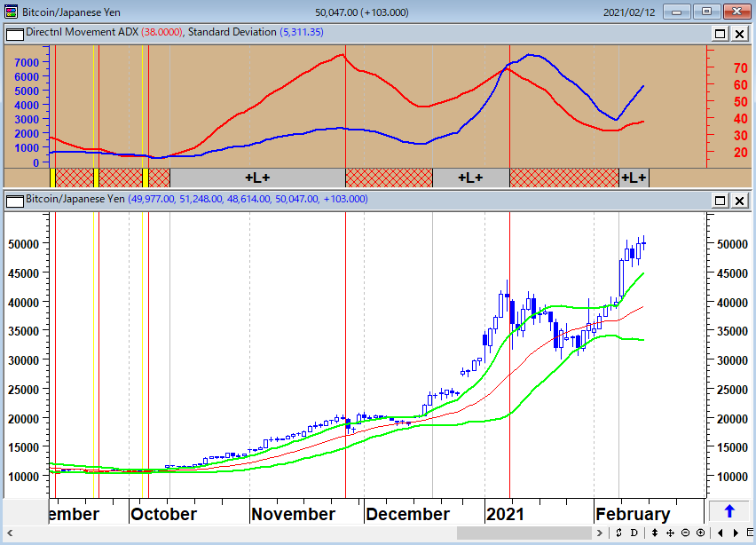Click the 'October' label on time axis

coord(164,514)
